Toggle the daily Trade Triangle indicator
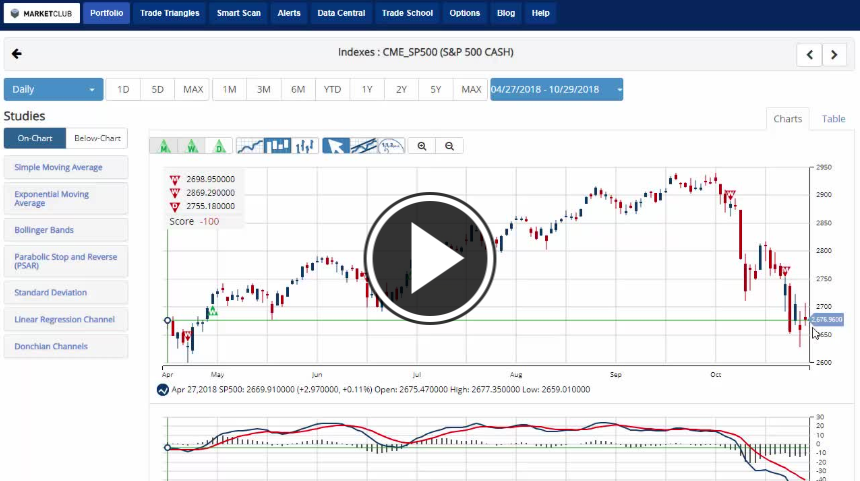860x481 pixels. (x=219, y=146)
